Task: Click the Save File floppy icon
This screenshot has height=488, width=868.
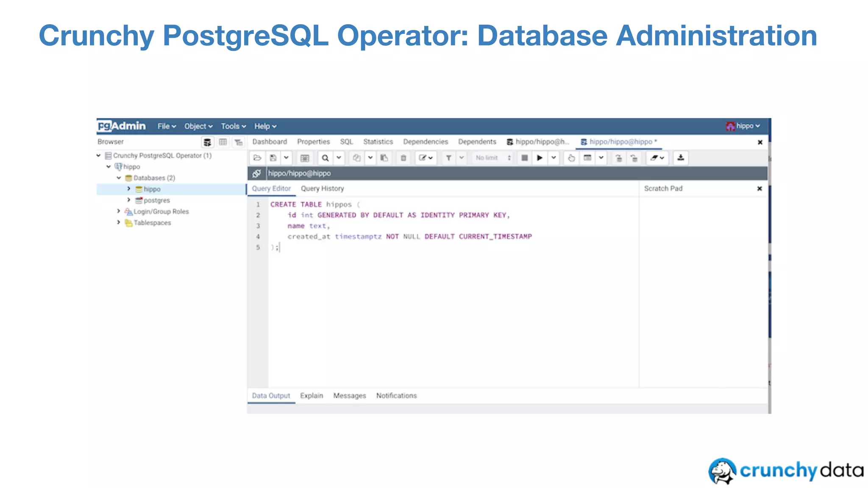Action: point(273,158)
